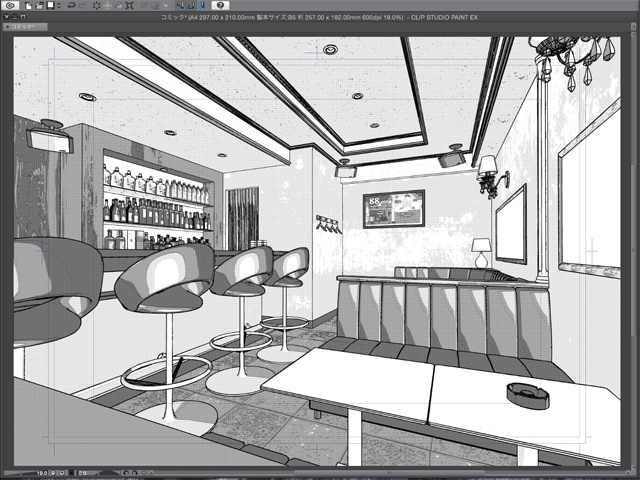Zoom out using the status bar icon

53,473
